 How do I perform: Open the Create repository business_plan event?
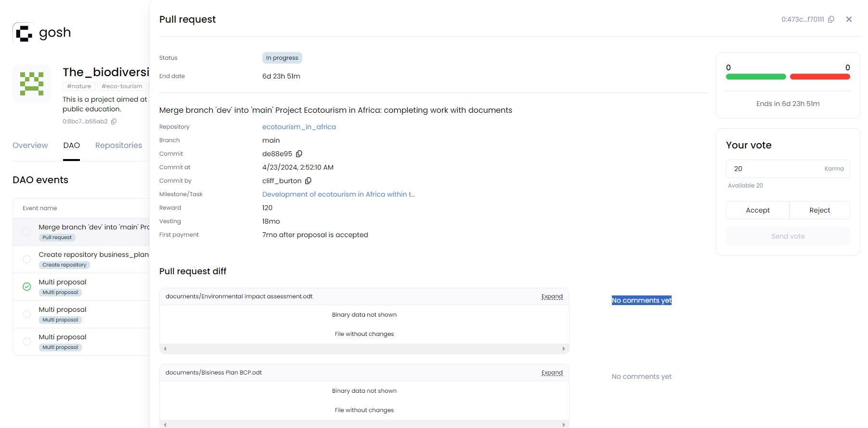point(93,254)
